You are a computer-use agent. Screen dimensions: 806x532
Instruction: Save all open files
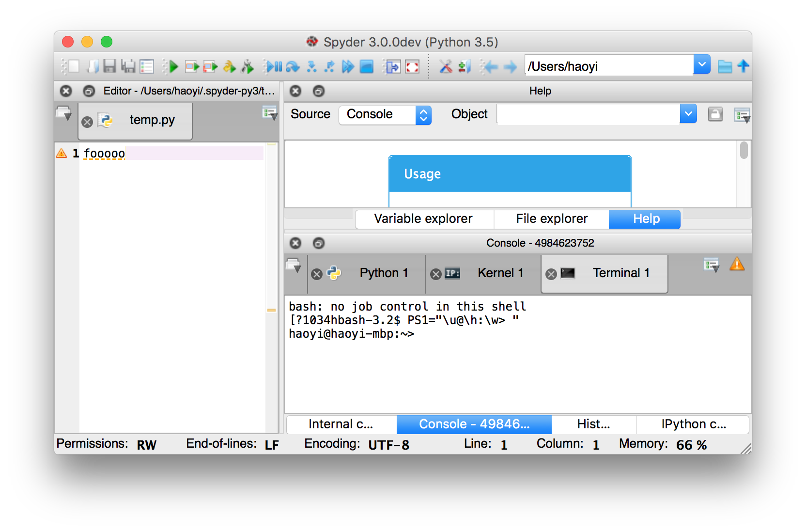point(128,66)
